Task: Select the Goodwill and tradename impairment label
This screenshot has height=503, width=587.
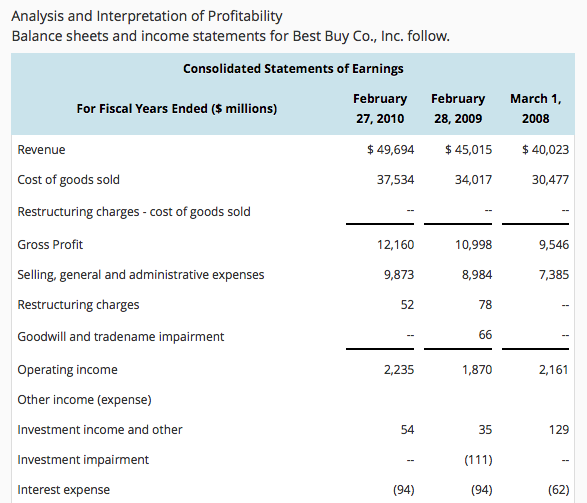Action: 121,336
